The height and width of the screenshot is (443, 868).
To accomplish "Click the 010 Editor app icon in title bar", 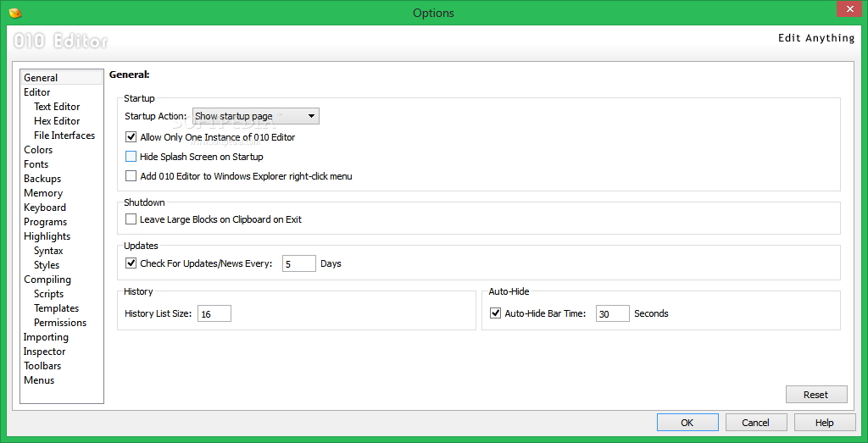I will (15, 12).
